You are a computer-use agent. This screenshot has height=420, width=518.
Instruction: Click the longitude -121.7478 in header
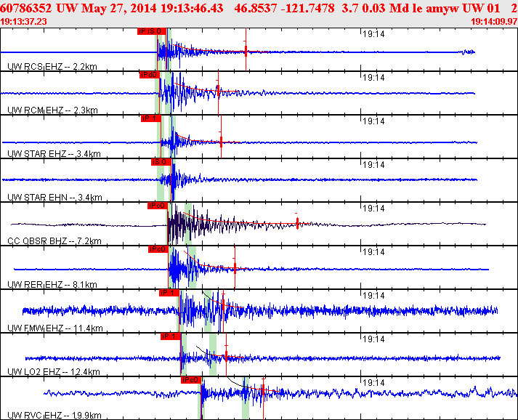click(x=308, y=8)
